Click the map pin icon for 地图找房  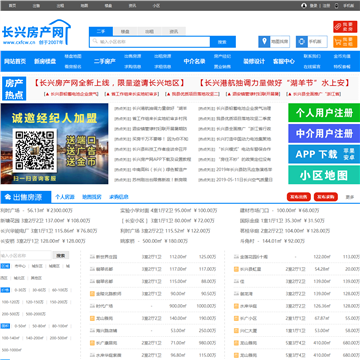264,42
